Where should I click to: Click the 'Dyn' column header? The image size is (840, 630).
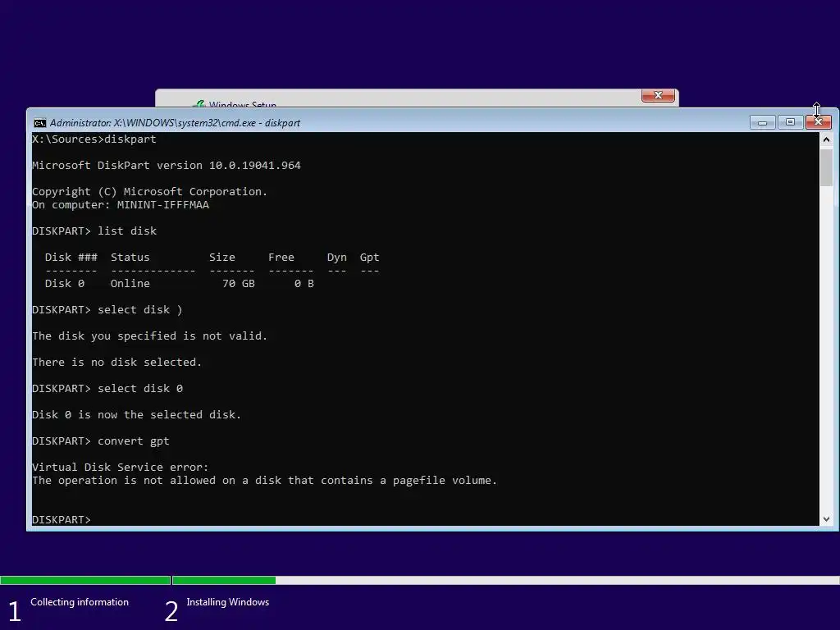pos(337,257)
